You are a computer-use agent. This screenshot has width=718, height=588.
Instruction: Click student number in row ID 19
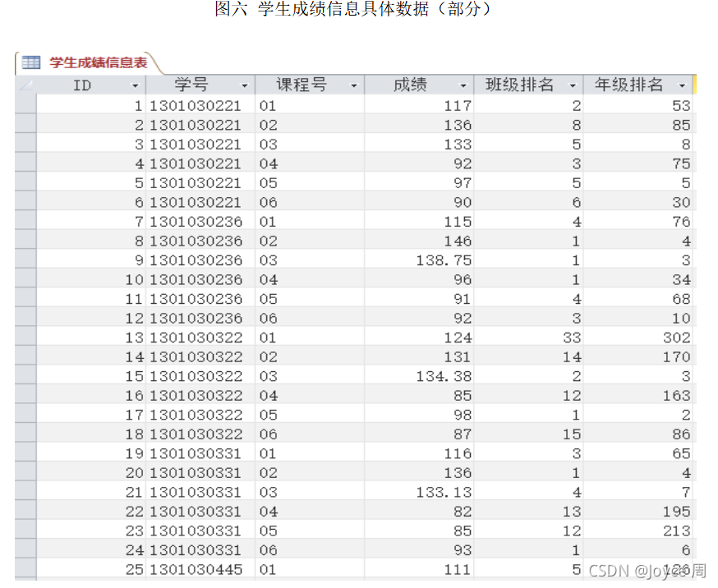coord(200,452)
